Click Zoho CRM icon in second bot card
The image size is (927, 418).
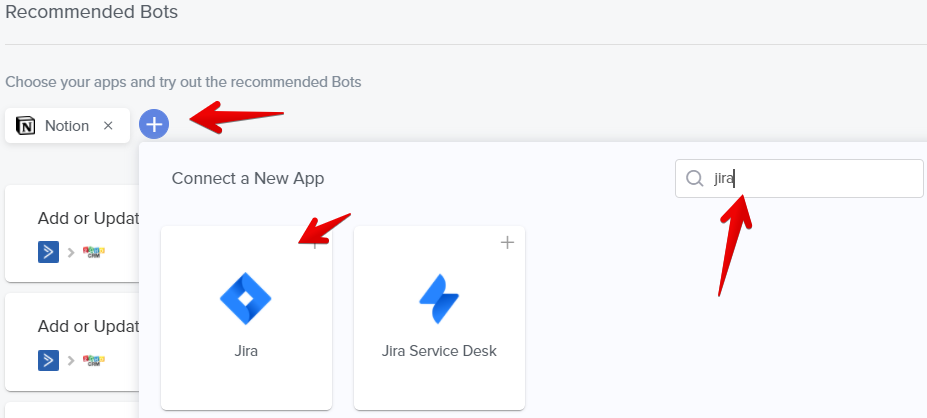click(x=93, y=360)
